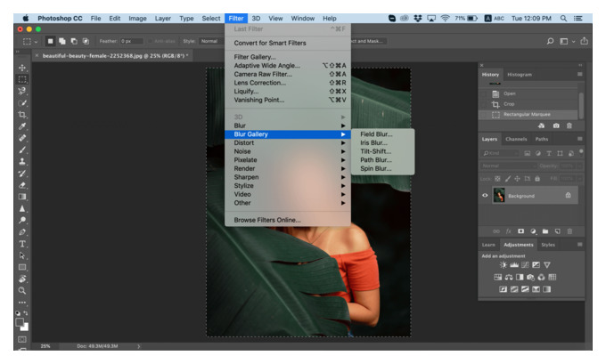Create a new group folder in Layers panel
Viewport: 606px width, 364px height.
tap(545, 231)
